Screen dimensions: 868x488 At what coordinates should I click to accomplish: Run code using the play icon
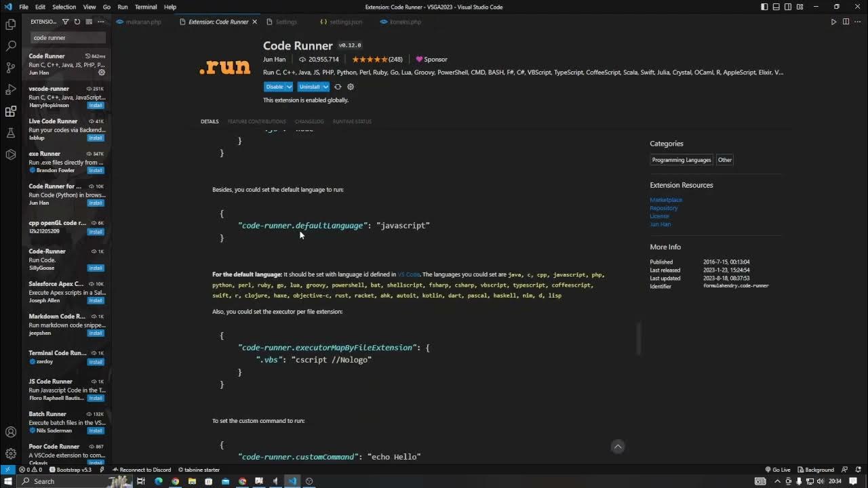tap(833, 22)
